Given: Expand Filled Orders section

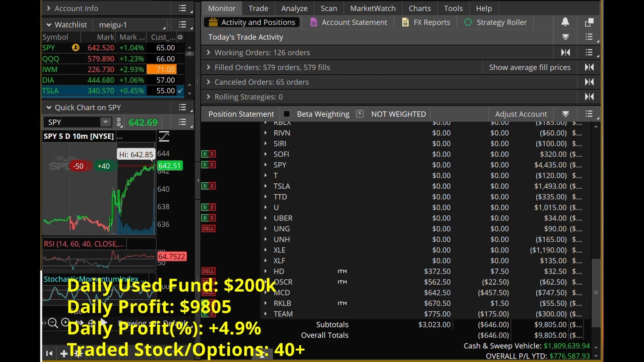Looking at the screenshot, I should point(209,67).
